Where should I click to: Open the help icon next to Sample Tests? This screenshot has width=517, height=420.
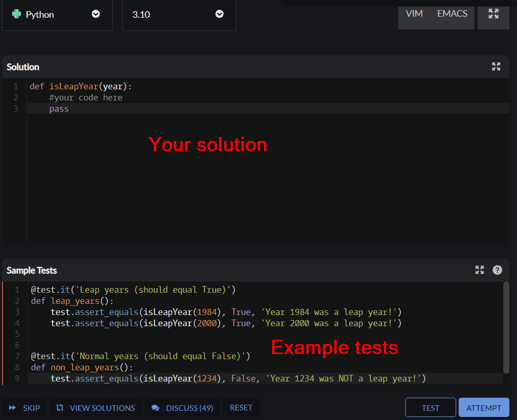pos(497,270)
